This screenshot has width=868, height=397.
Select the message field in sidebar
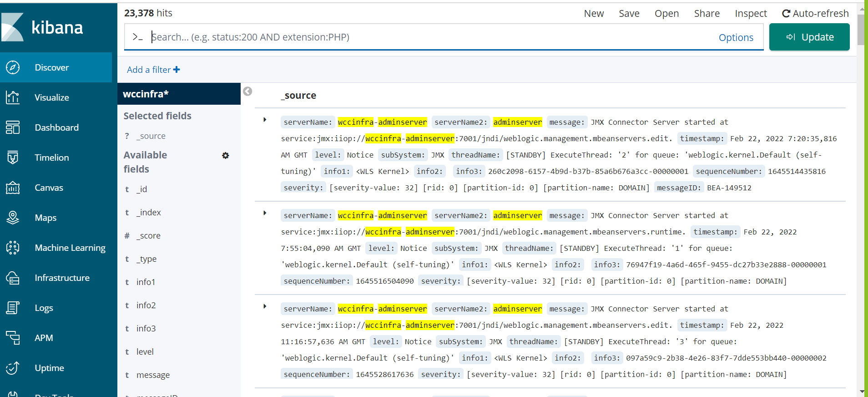click(153, 375)
